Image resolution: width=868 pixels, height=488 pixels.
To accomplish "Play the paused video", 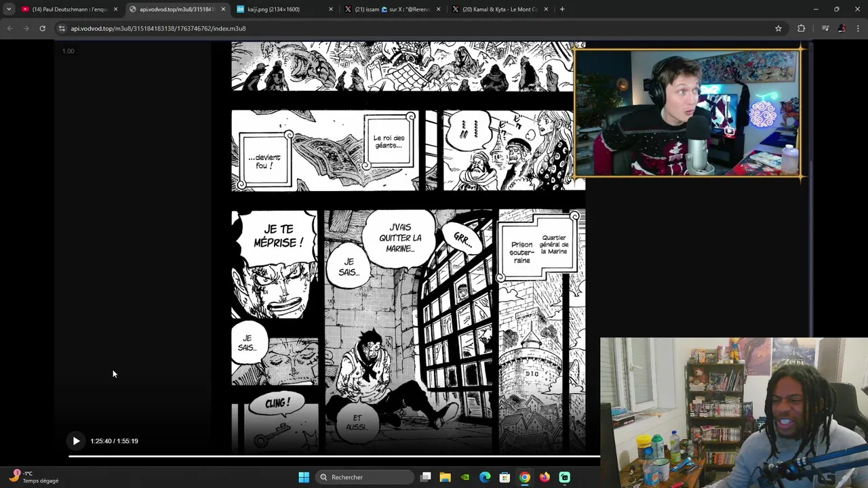I will pos(76,441).
